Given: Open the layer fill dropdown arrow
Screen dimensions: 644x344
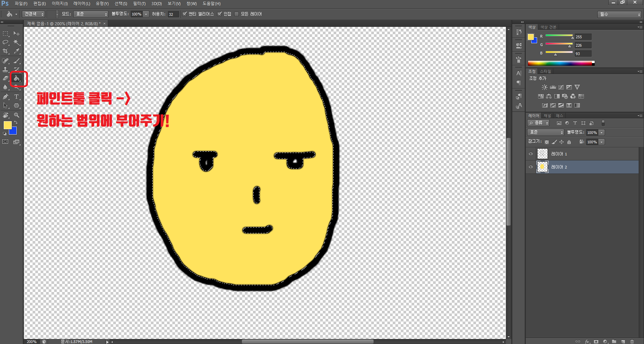Looking at the screenshot, I should tap(602, 142).
